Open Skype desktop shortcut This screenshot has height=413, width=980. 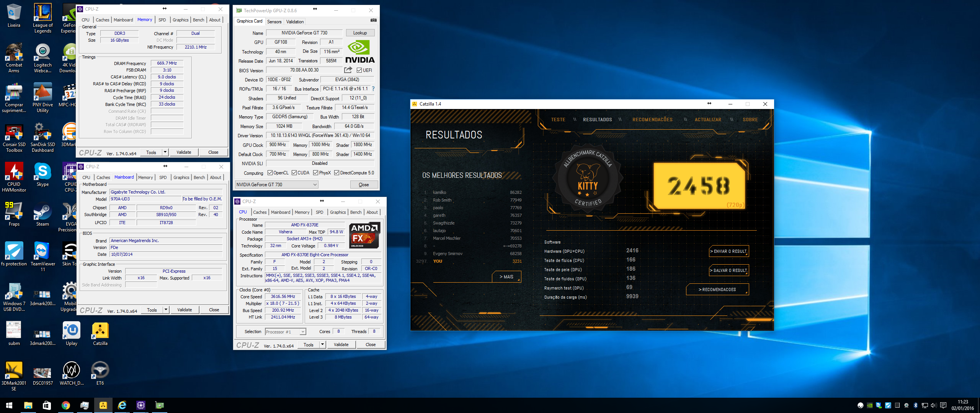(x=42, y=174)
